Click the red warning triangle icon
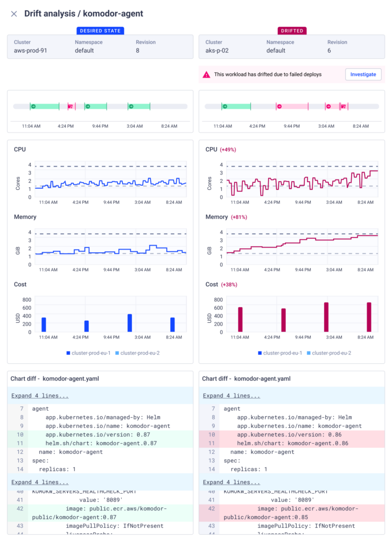The width and height of the screenshot is (392, 552). (x=206, y=74)
